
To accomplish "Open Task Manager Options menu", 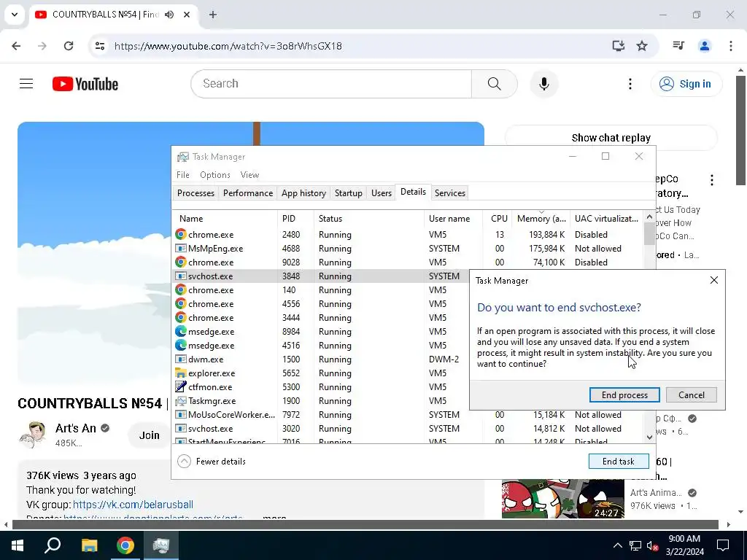I will [215, 175].
